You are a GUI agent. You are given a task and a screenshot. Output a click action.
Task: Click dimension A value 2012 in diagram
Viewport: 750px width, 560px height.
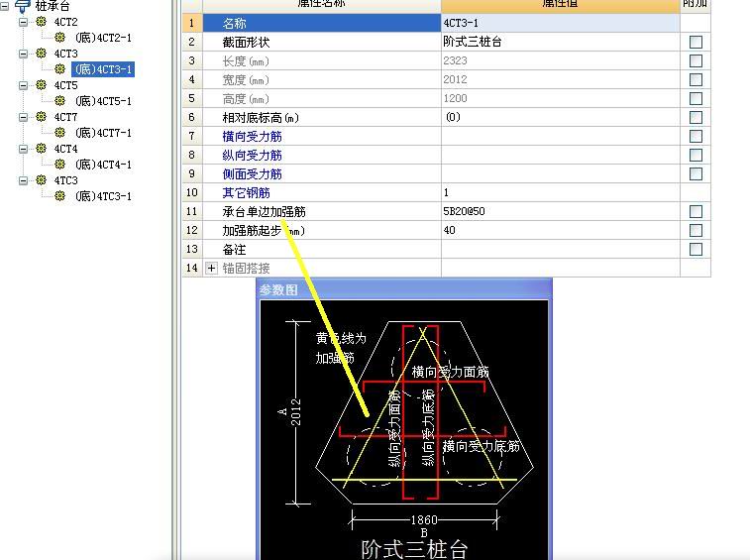click(296, 411)
